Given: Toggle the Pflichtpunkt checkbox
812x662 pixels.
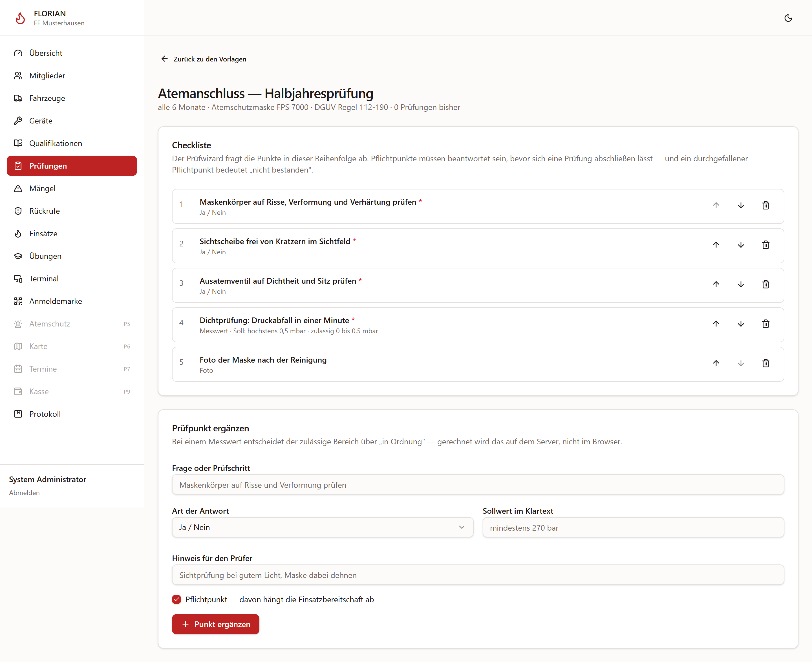Looking at the screenshot, I should [176, 599].
